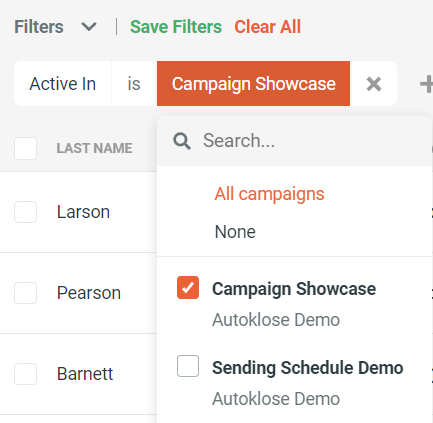Choose All campaigns option

pyautogui.click(x=269, y=194)
